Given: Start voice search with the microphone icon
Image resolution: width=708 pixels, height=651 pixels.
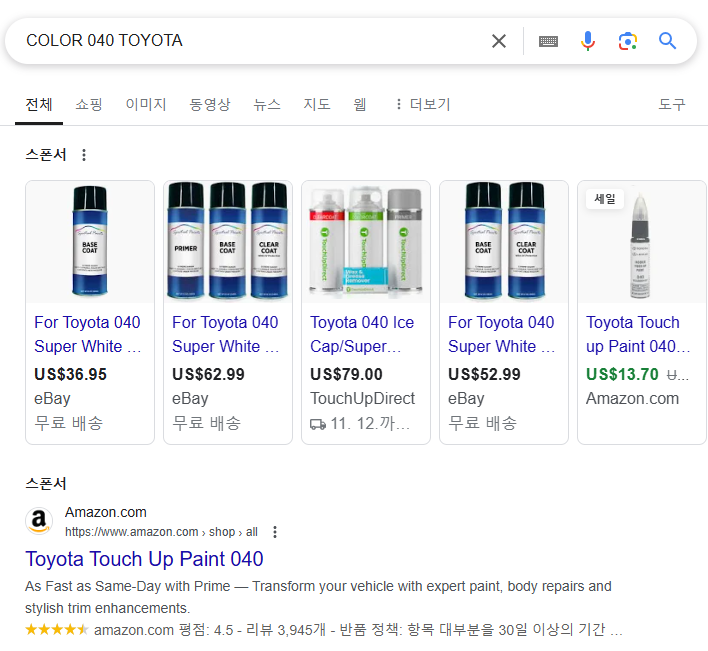Looking at the screenshot, I should click(x=587, y=41).
